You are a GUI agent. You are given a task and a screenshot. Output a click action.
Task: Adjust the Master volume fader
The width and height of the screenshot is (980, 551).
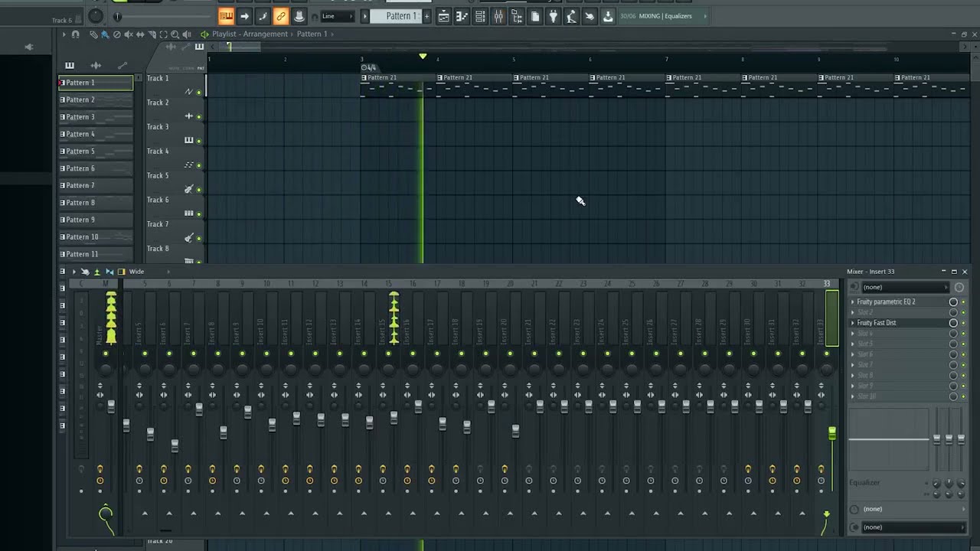pos(111,406)
